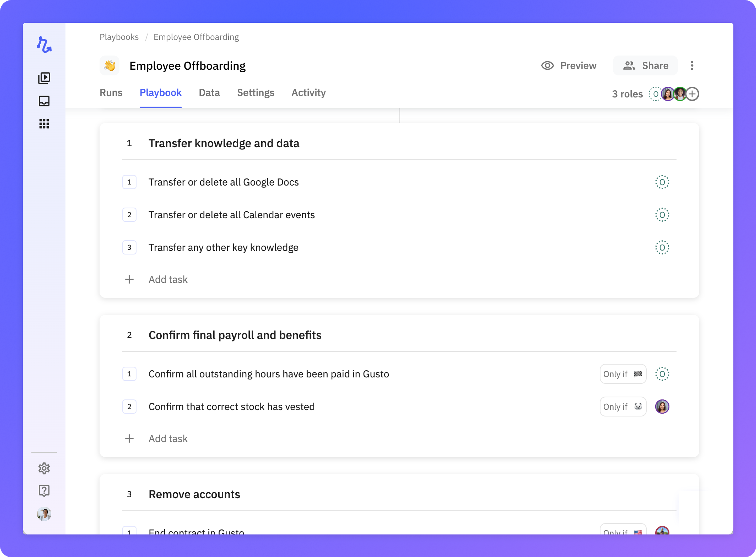Image resolution: width=756 pixels, height=557 pixels.
Task: Click the Share button
Action: click(645, 65)
